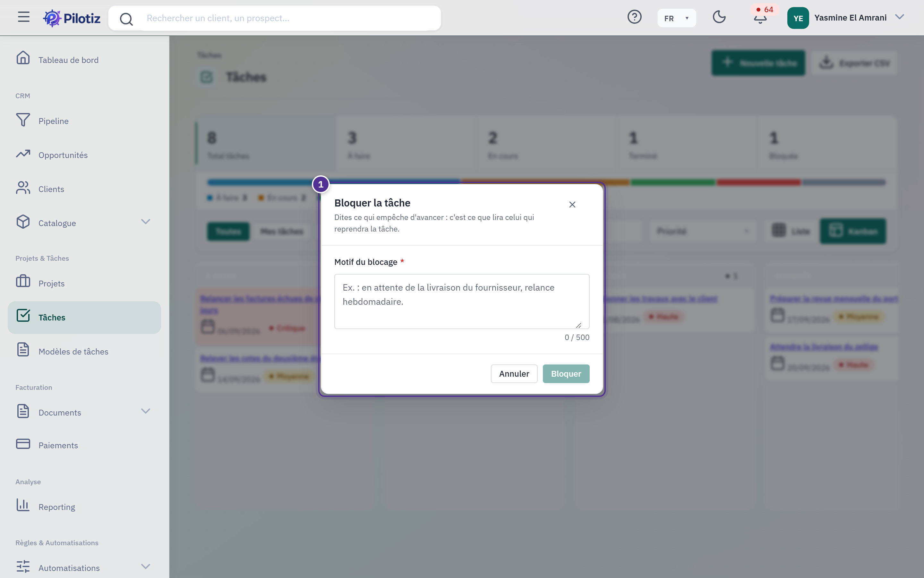Click the Pilotiz logo
924x578 pixels.
(x=72, y=18)
